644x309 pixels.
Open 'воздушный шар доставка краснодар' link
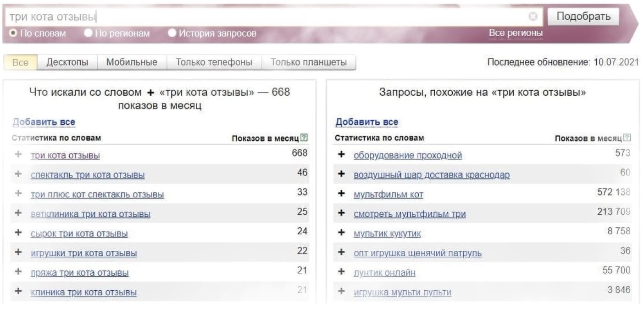(x=432, y=175)
